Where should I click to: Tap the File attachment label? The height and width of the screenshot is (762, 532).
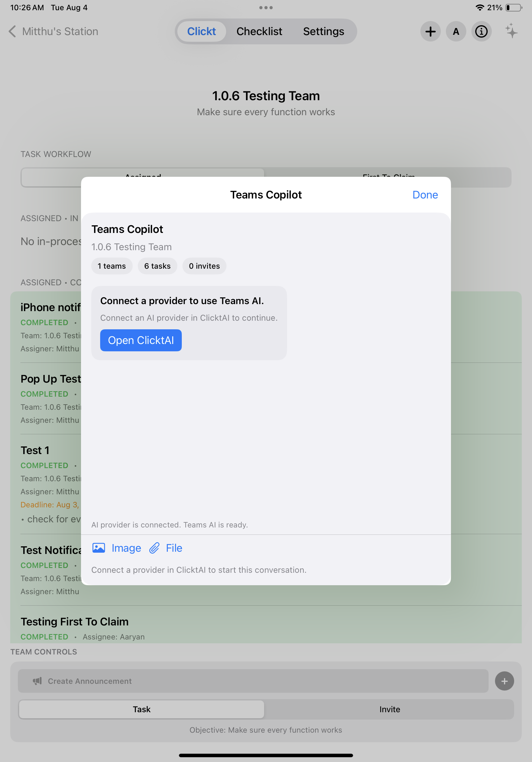pos(174,548)
